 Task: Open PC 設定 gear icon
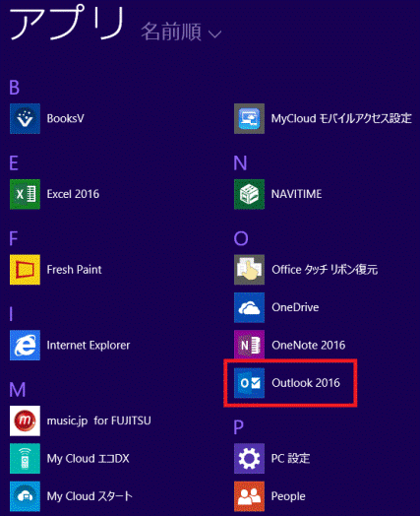point(249,459)
